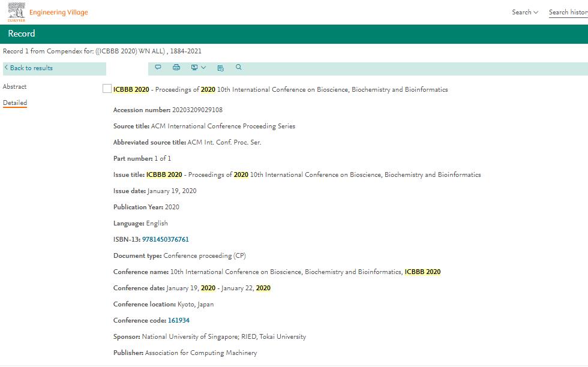Screen dimensions: 588x367
Task: Click the Record 1 from Compendex query text
Action: pos(102,51)
